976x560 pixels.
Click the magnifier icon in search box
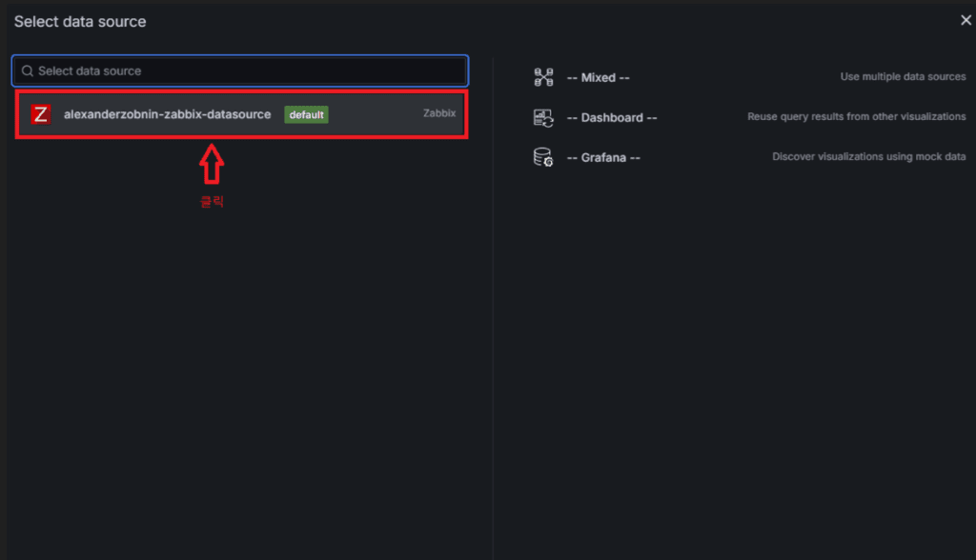(x=28, y=70)
